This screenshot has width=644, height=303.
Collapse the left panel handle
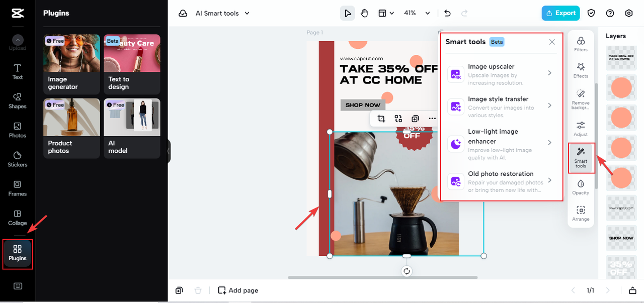point(169,151)
